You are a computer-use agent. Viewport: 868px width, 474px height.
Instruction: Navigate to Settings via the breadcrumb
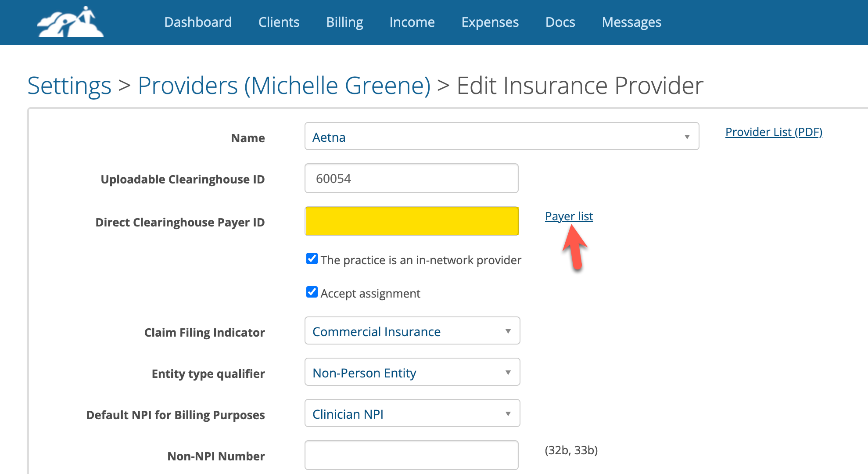[69, 85]
